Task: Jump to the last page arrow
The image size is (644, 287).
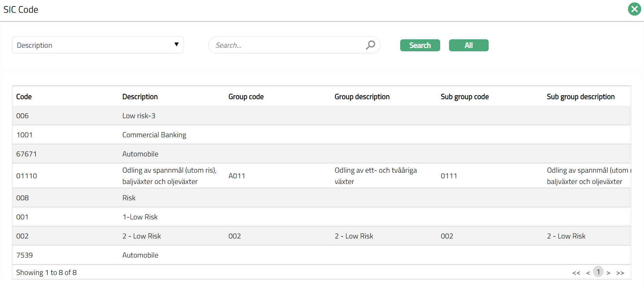Action: point(620,273)
